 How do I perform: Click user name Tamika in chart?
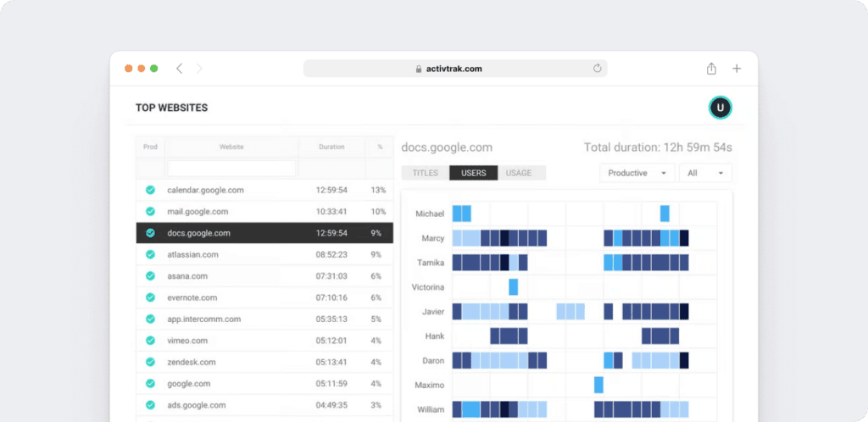pos(431,263)
